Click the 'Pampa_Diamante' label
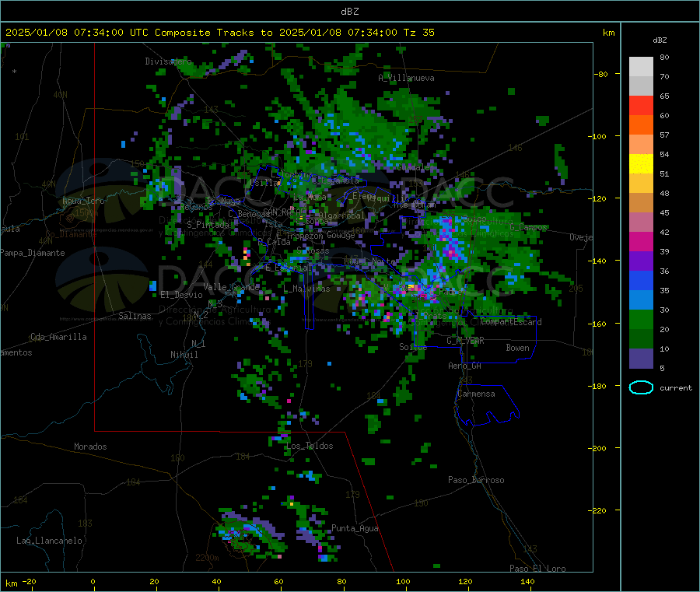This screenshot has height=592, width=700. point(32,253)
